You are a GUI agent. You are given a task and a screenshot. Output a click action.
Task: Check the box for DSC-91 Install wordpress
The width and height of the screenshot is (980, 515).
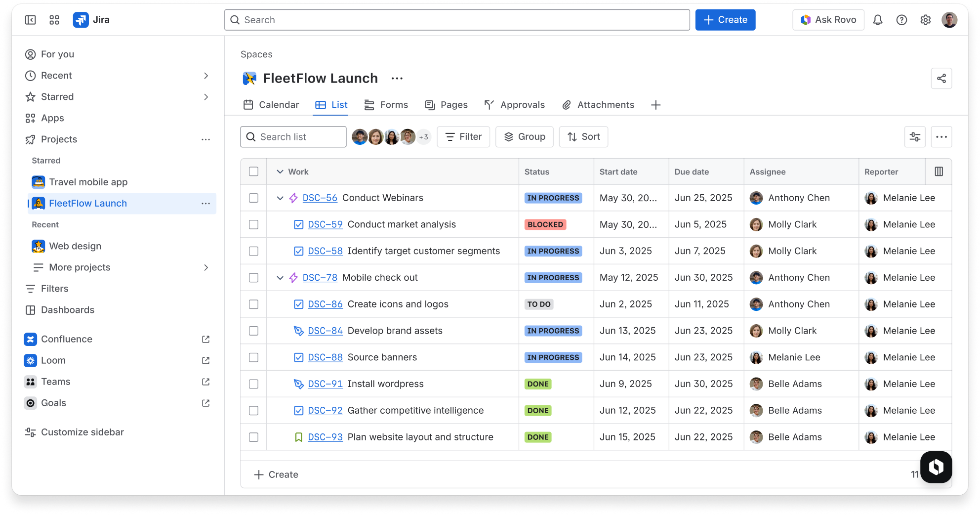click(253, 384)
